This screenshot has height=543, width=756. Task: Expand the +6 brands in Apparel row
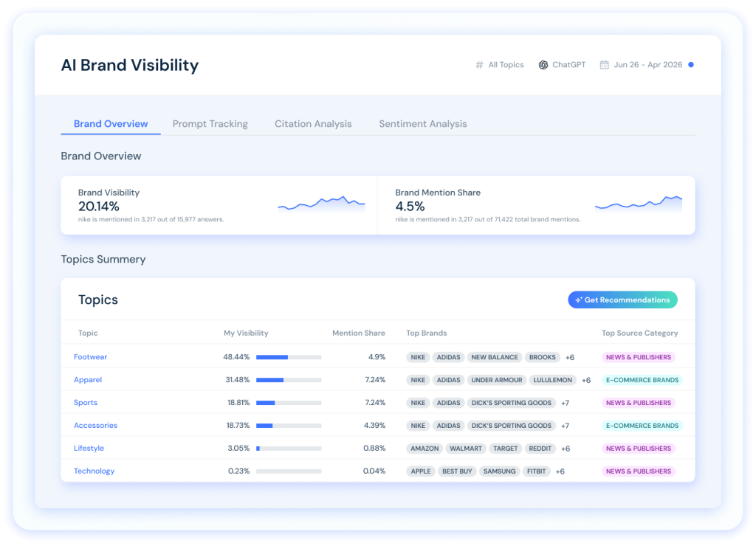coord(586,380)
